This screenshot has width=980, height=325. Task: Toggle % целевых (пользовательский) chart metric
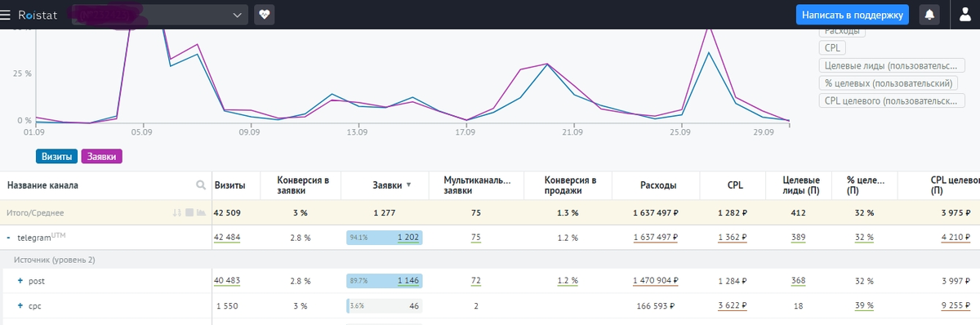tap(888, 82)
